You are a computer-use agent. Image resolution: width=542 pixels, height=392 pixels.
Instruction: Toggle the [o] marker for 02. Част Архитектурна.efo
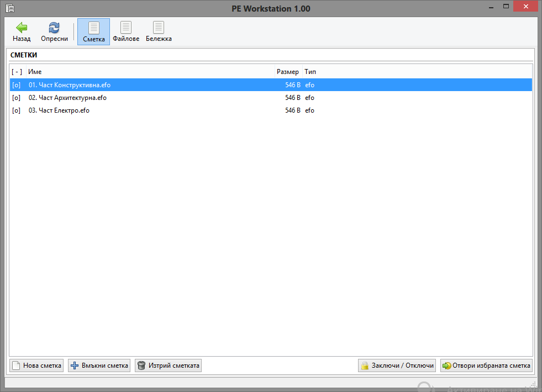click(x=17, y=98)
